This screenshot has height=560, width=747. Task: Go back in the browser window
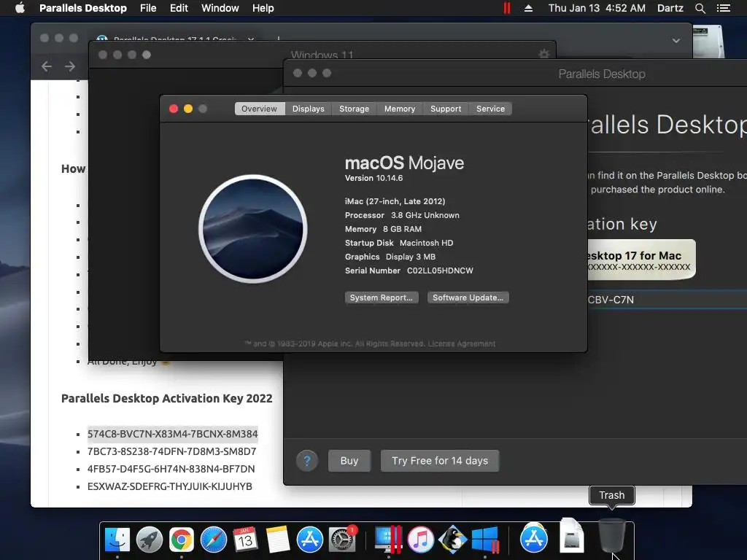pyautogui.click(x=46, y=66)
